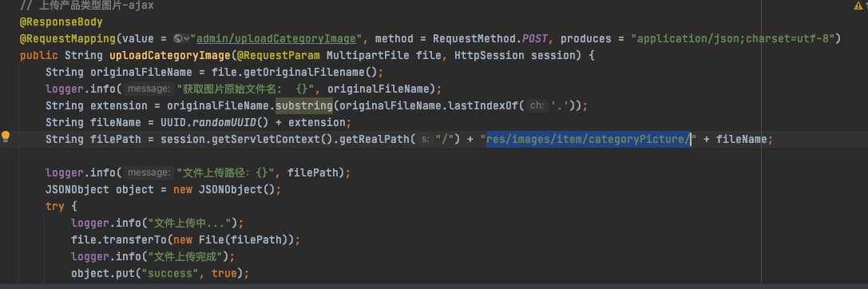Click the public keyword of the method

(x=39, y=56)
